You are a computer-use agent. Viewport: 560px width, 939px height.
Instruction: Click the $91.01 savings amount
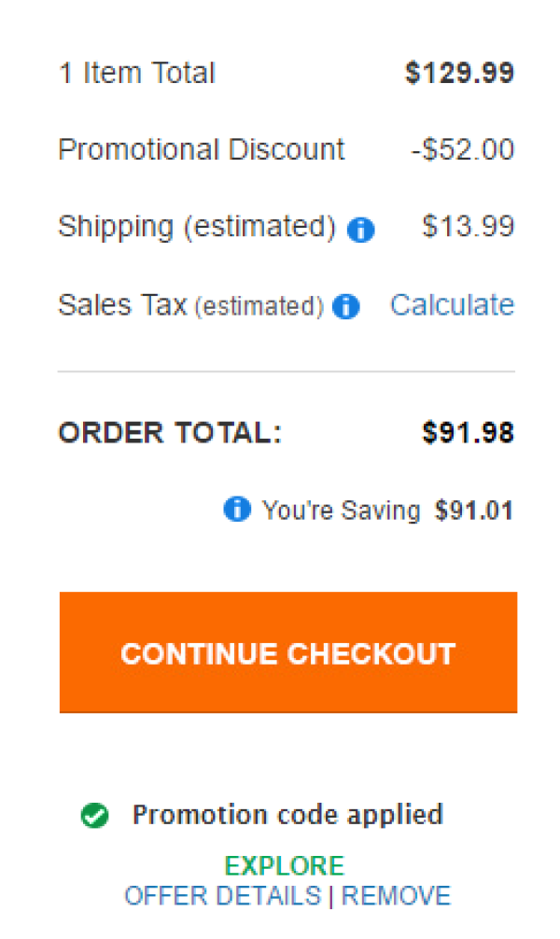coord(474,511)
